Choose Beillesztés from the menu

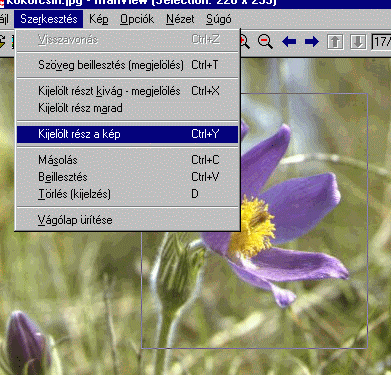(x=128, y=177)
